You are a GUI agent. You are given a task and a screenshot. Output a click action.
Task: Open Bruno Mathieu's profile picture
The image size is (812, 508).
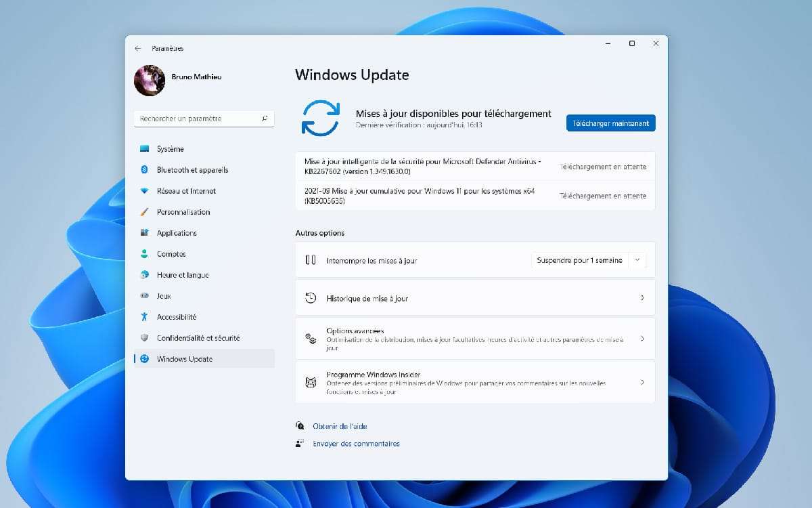point(150,81)
